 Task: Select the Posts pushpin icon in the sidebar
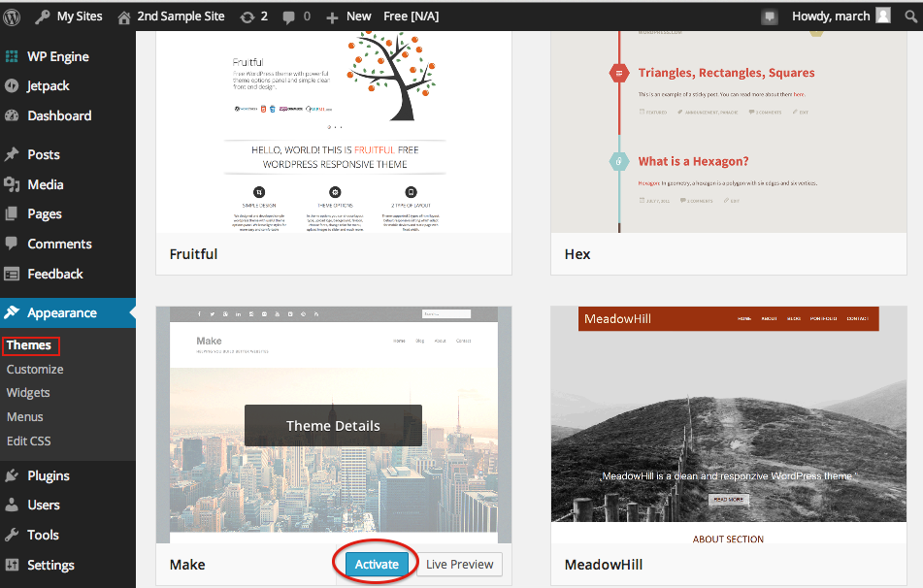point(14,153)
